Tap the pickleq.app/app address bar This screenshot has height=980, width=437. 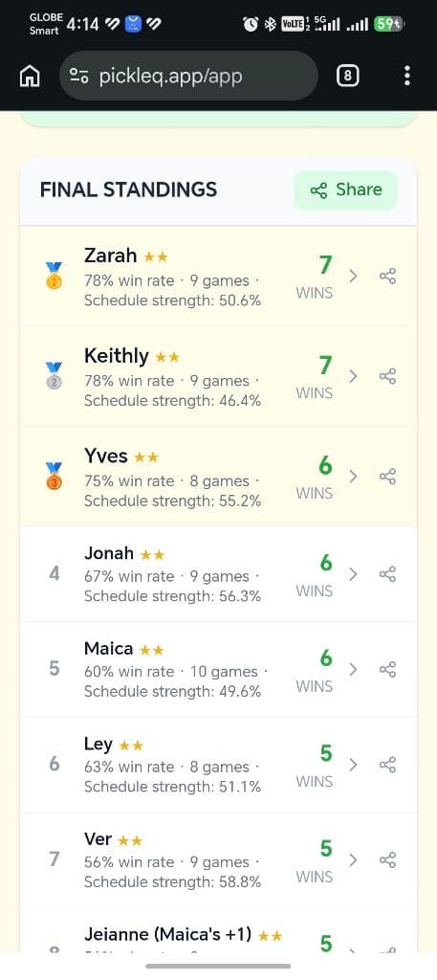tap(188, 77)
